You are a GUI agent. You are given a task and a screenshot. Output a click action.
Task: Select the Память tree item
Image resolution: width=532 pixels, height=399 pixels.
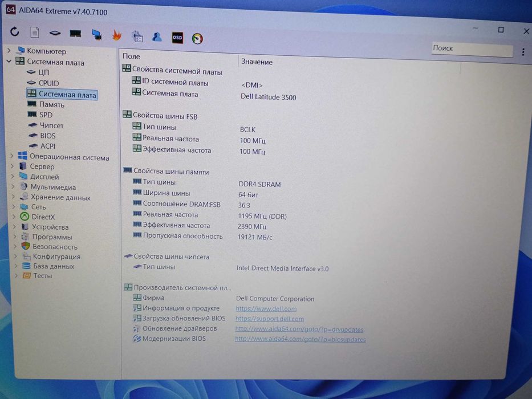tap(51, 104)
